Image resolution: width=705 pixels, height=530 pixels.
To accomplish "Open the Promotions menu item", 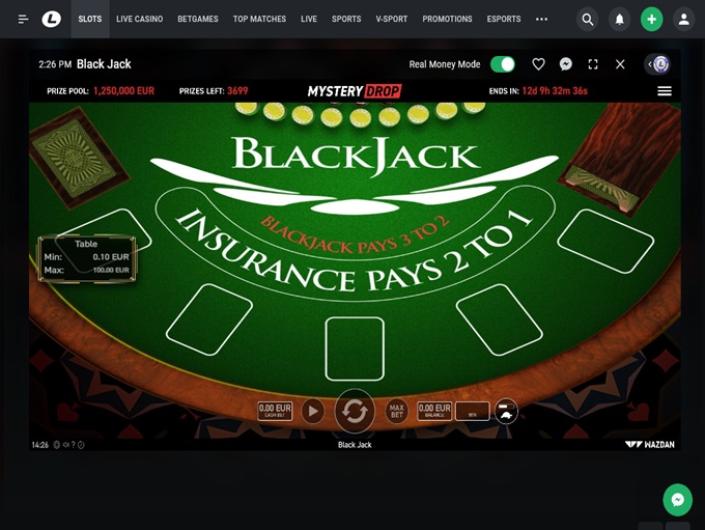I will (447, 19).
